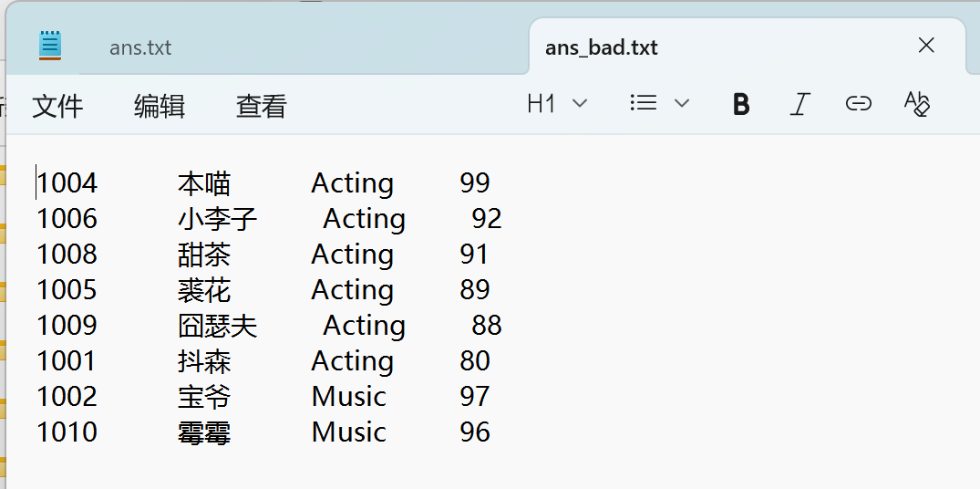This screenshot has height=489, width=980.
Task: Insert a hyperlink using the link icon
Action: tap(858, 104)
